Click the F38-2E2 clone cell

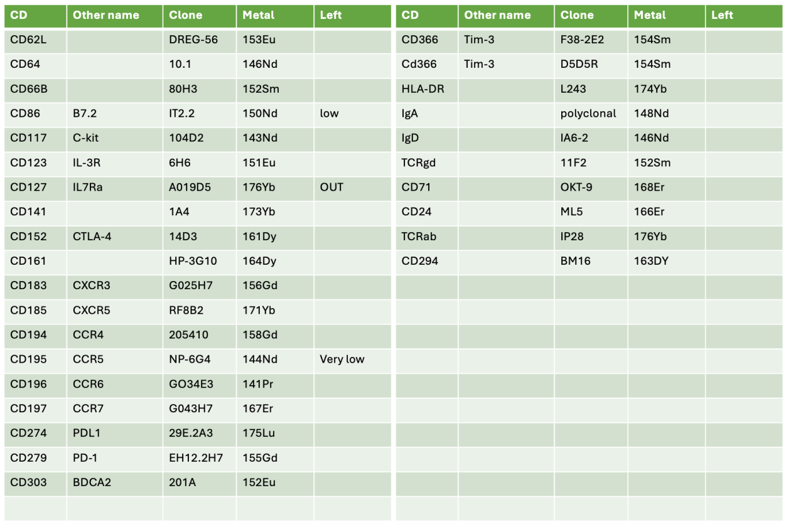pos(583,40)
